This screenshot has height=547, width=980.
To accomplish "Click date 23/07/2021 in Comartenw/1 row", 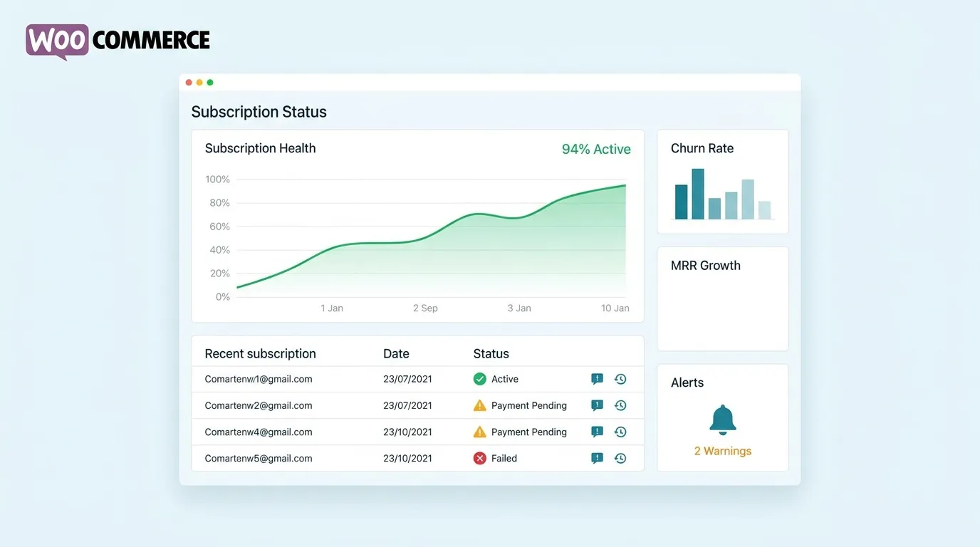I will pyautogui.click(x=407, y=379).
